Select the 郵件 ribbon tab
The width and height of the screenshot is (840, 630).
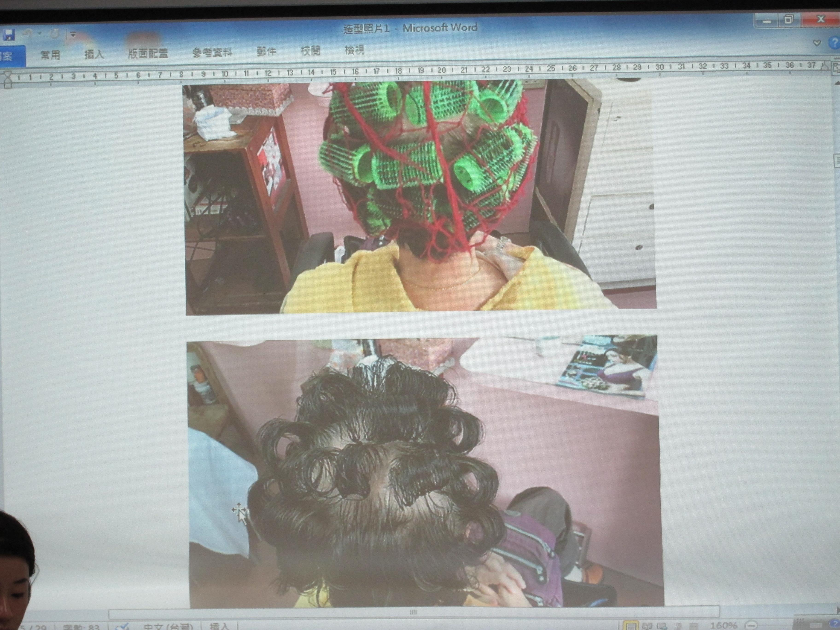266,51
